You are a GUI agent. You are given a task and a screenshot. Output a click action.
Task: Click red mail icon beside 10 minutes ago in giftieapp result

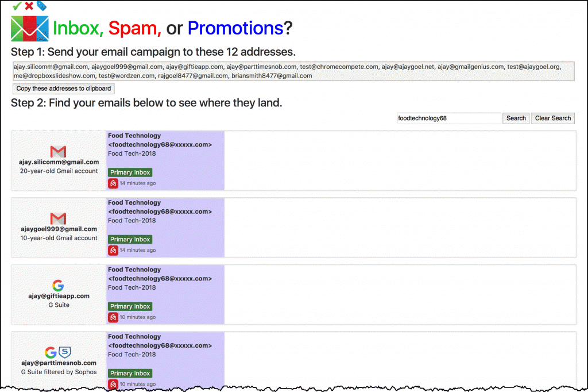[x=113, y=317]
